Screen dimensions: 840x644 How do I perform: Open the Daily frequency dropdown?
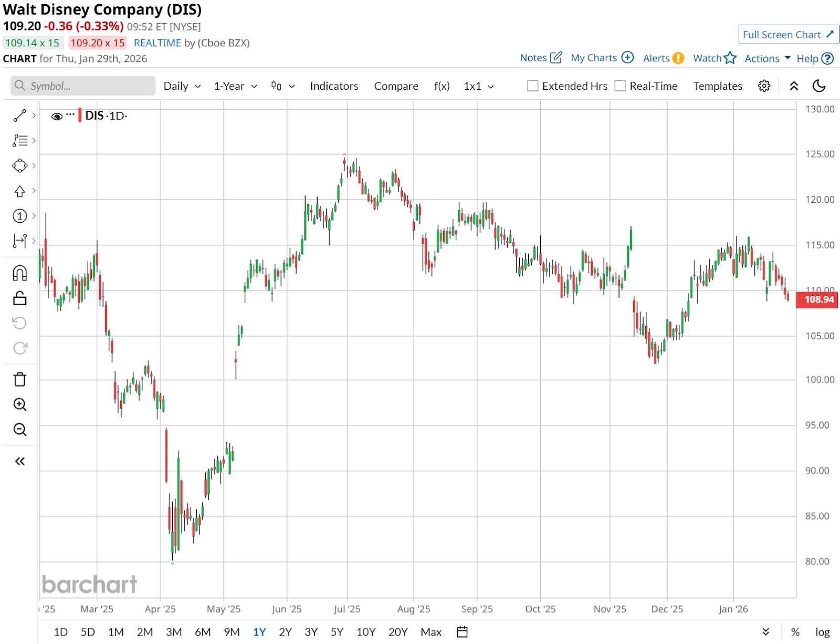(182, 86)
